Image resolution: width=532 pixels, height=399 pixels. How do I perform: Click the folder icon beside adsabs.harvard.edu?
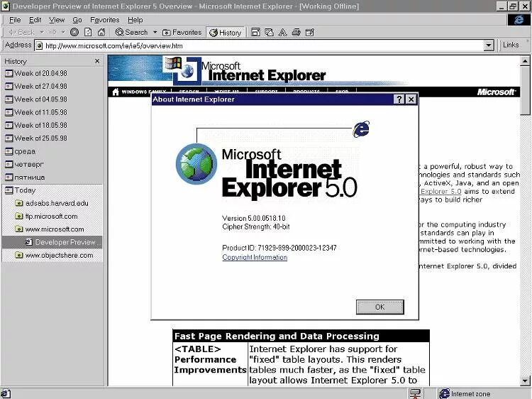[x=19, y=203]
